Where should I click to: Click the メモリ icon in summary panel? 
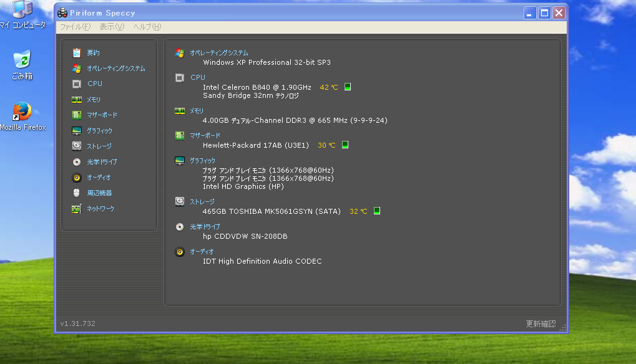[x=180, y=110]
